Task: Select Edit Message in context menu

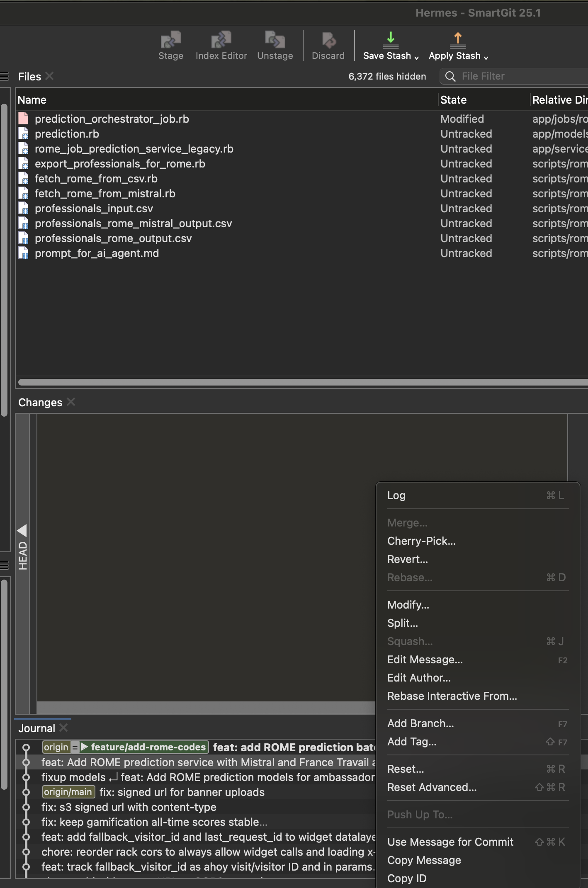Action: pyautogui.click(x=425, y=660)
